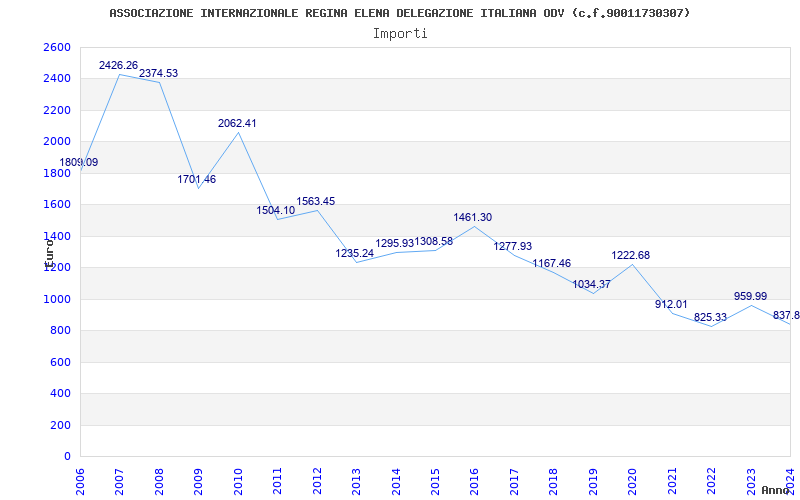This screenshot has width=800, height=500.
Task: Click the 2016 x-axis year label
Action: pyautogui.click(x=474, y=482)
